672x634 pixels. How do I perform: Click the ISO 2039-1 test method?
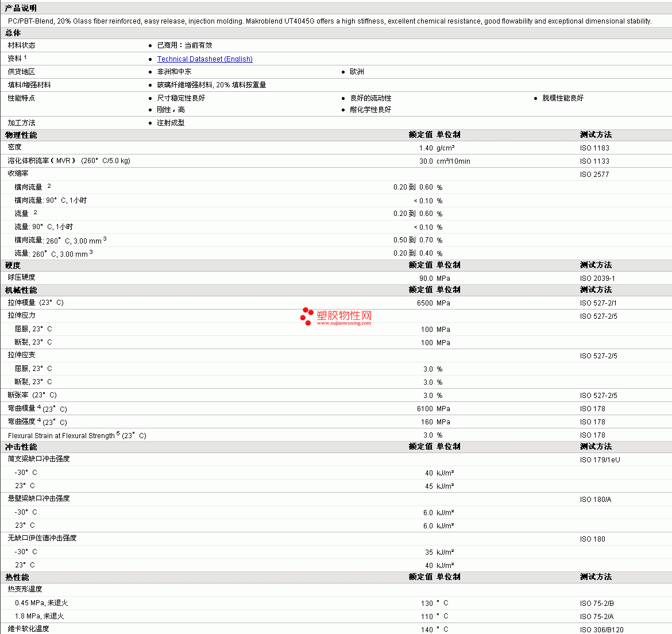pyautogui.click(x=597, y=279)
